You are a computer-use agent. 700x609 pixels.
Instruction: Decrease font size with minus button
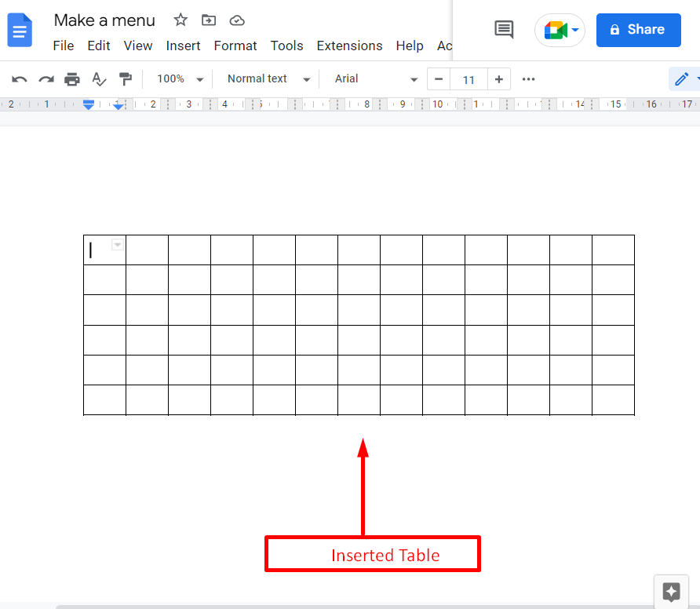[439, 79]
